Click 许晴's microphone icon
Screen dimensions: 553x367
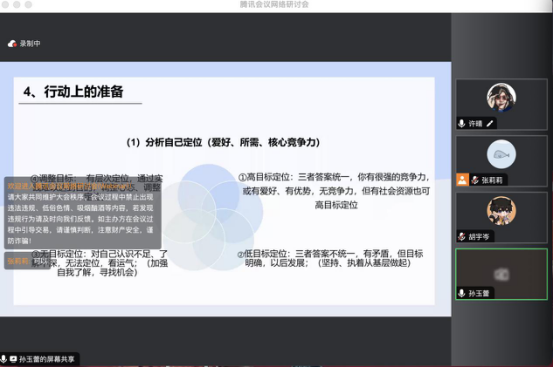tap(461, 123)
